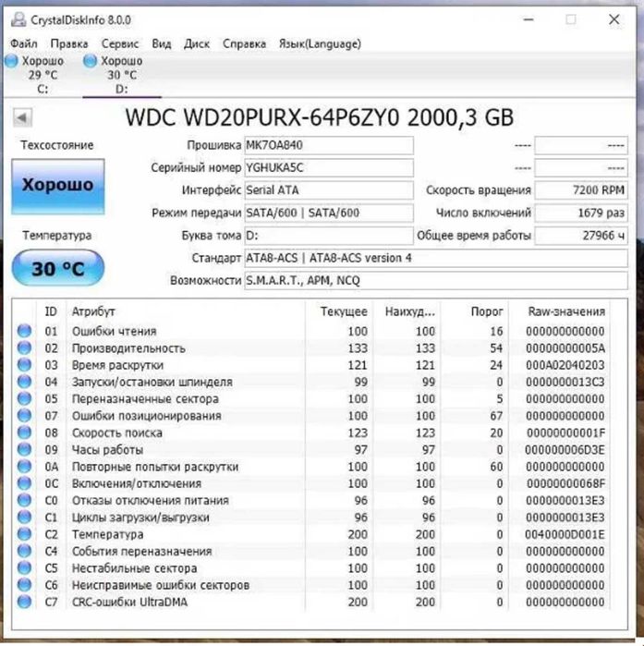Click the ID column header
This screenshot has height=646, width=644.
coord(51,311)
